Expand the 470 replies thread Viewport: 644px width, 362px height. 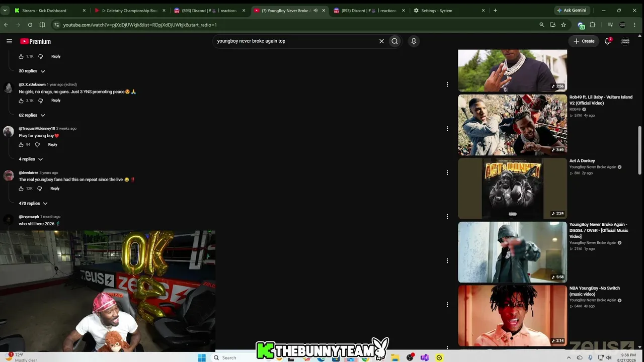(x=33, y=204)
